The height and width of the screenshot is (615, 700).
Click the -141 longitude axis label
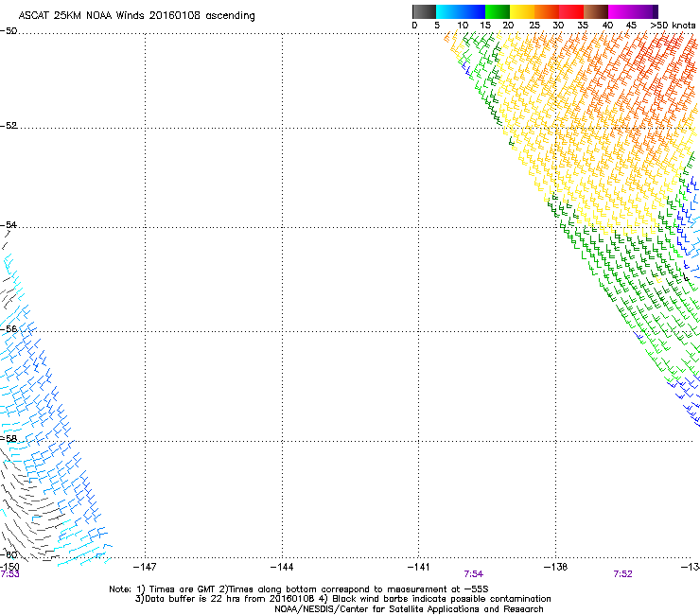point(419,567)
